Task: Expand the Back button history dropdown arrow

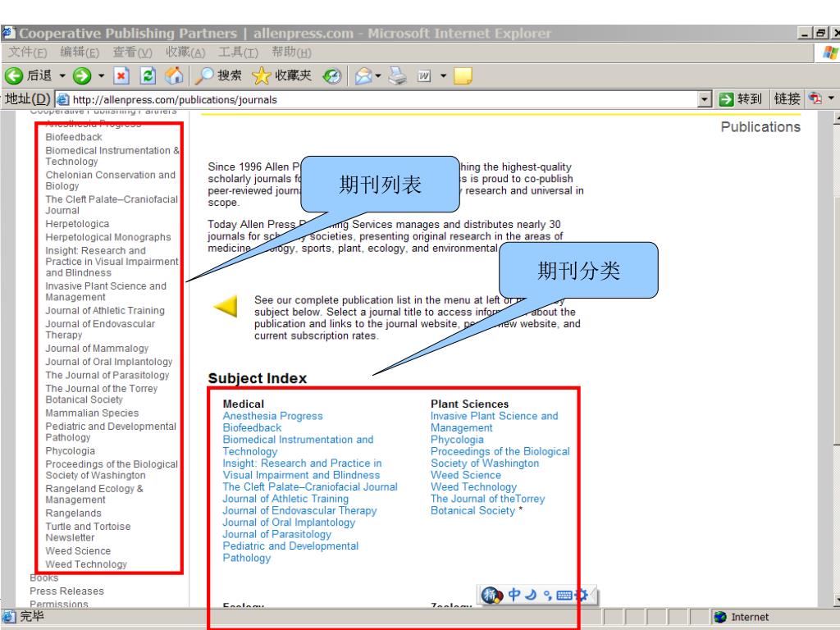Action: (x=62, y=76)
